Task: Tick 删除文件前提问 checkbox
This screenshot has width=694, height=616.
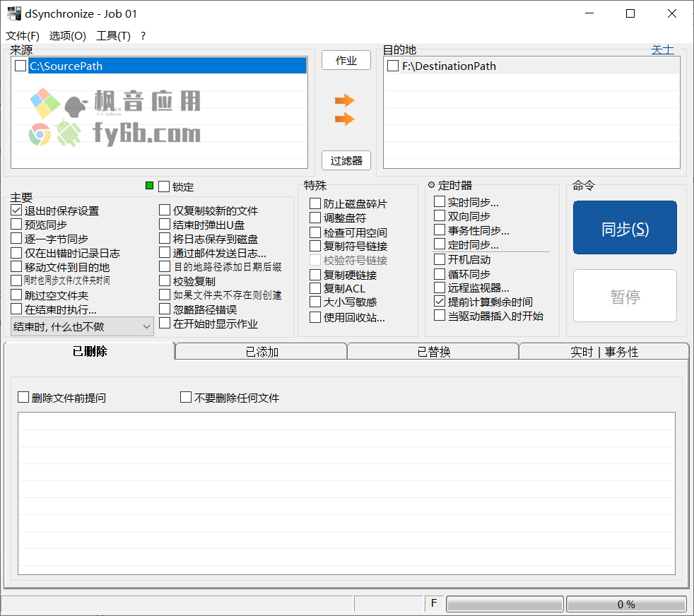Action: click(x=23, y=397)
